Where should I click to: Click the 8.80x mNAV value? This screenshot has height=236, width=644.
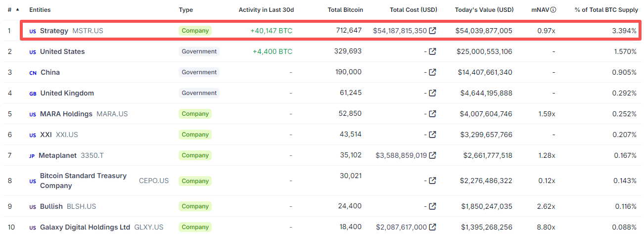546,227
